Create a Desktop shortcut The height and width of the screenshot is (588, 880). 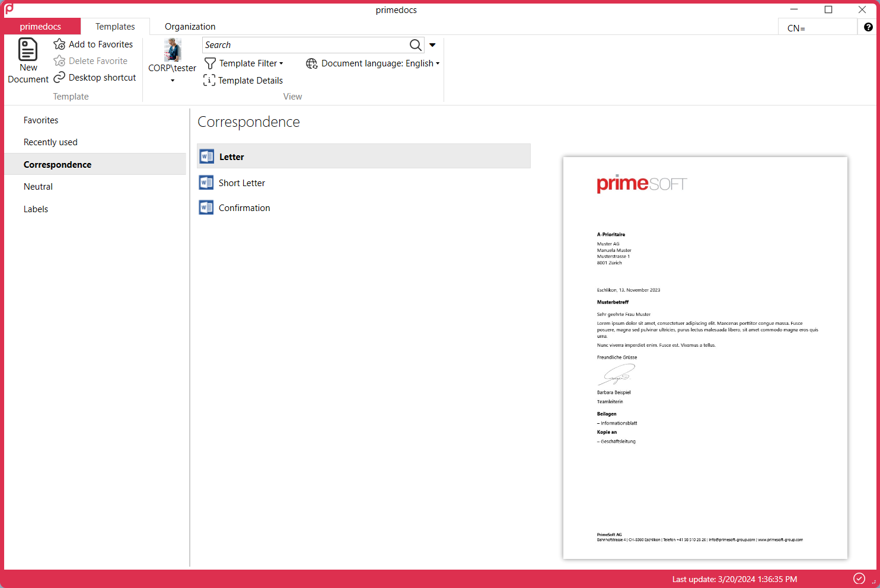pyautogui.click(x=95, y=78)
